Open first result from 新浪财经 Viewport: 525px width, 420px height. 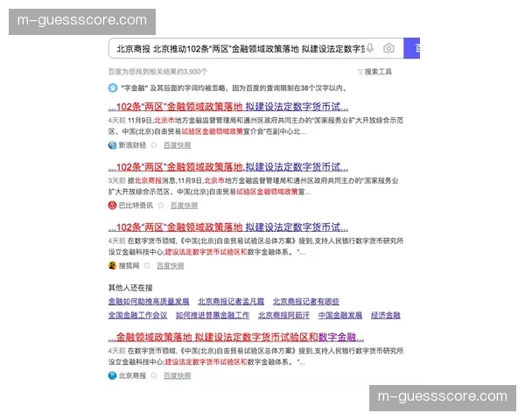[x=228, y=107]
